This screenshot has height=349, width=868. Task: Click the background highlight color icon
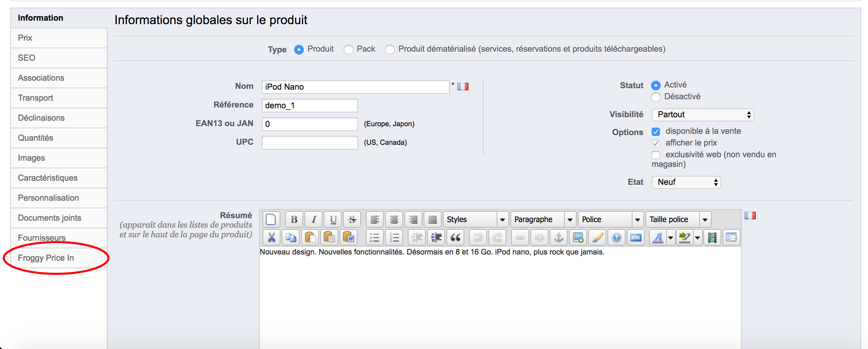[x=685, y=237]
